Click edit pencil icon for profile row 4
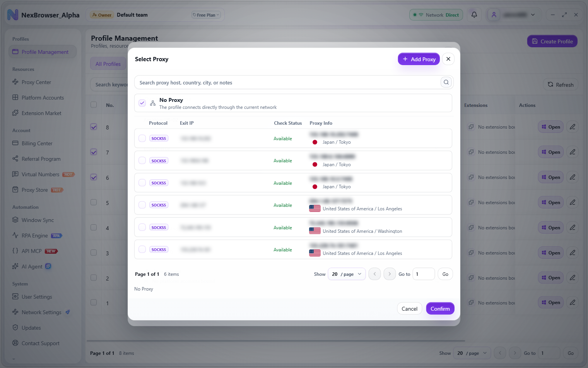 573,227
